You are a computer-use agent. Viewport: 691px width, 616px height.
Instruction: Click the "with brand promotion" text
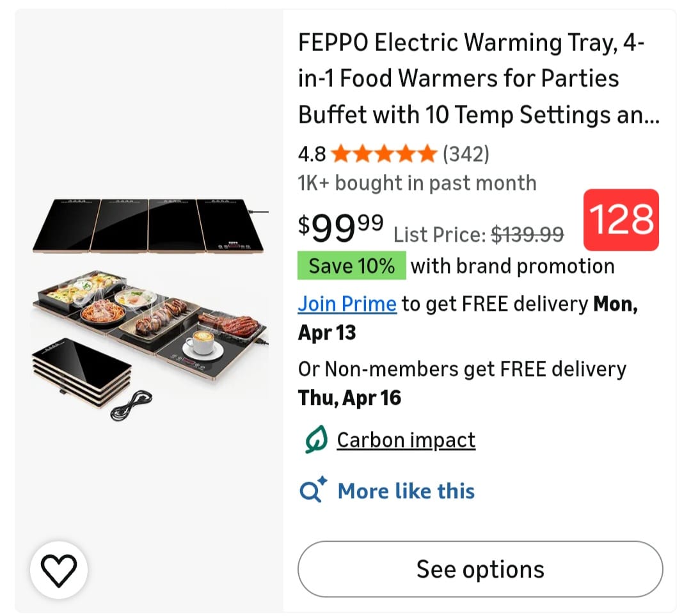512,266
